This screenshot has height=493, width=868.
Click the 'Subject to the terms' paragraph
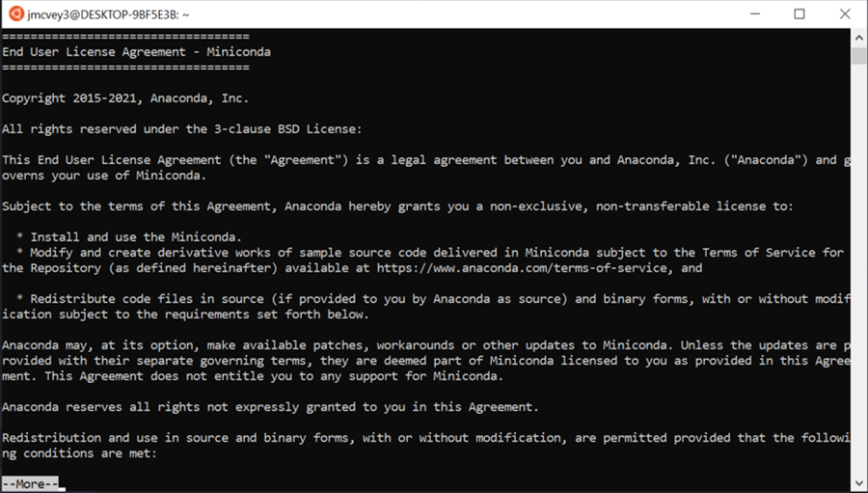pyautogui.click(x=397, y=206)
